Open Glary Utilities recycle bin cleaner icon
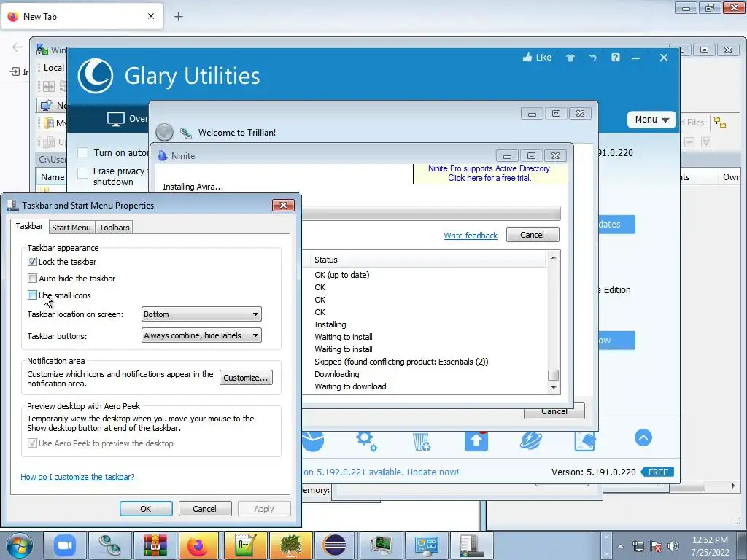The image size is (747, 560). coord(422,440)
